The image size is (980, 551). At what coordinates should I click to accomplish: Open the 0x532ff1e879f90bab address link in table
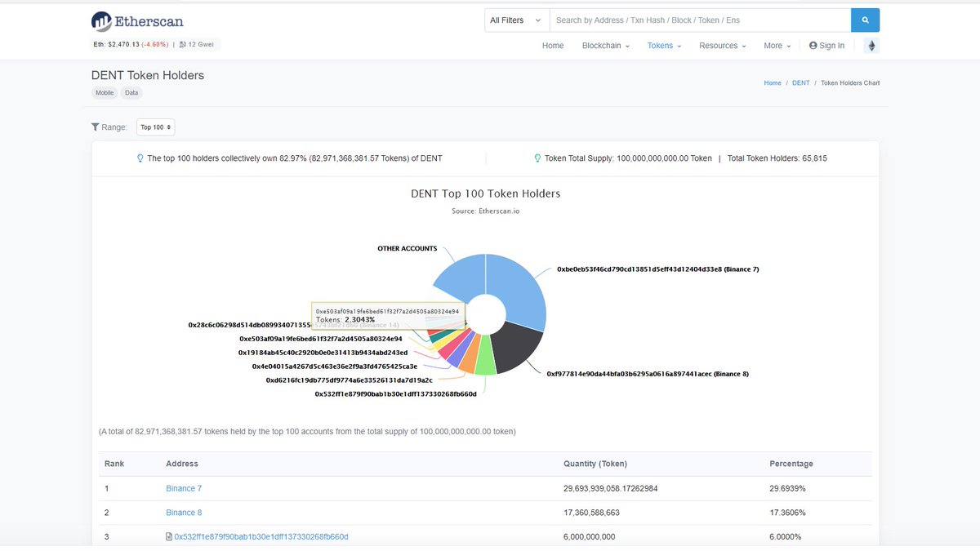pyautogui.click(x=261, y=536)
